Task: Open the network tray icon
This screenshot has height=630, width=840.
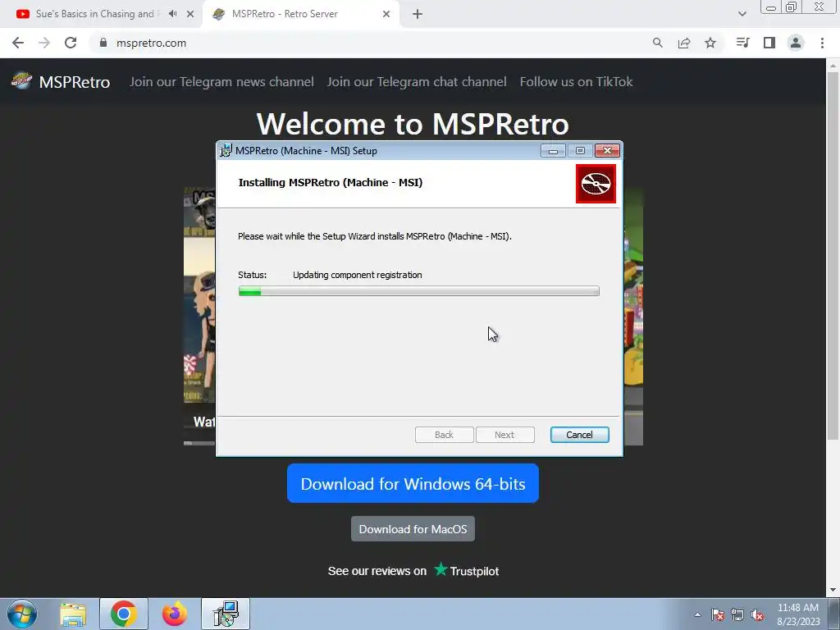Action: tap(737, 614)
